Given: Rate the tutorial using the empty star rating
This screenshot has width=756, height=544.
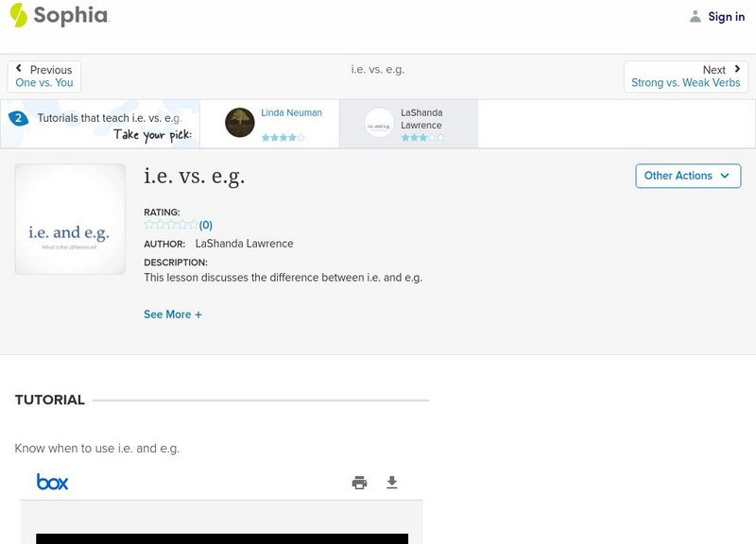Looking at the screenshot, I should pyautogui.click(x=171, y=225).
